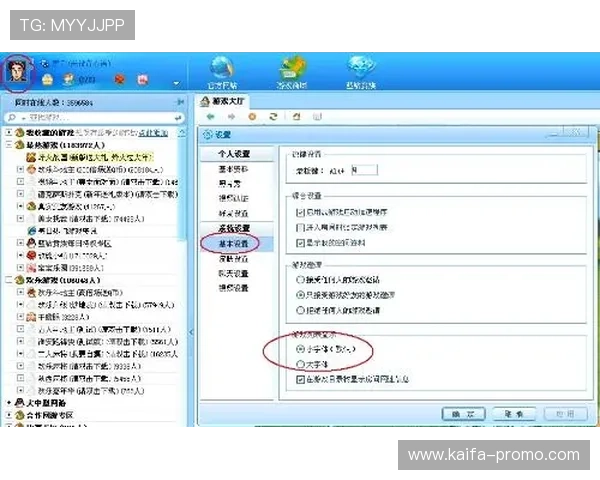Click the status icon before the username
This screenshot has width=600, height=480.
coord(45,63)
